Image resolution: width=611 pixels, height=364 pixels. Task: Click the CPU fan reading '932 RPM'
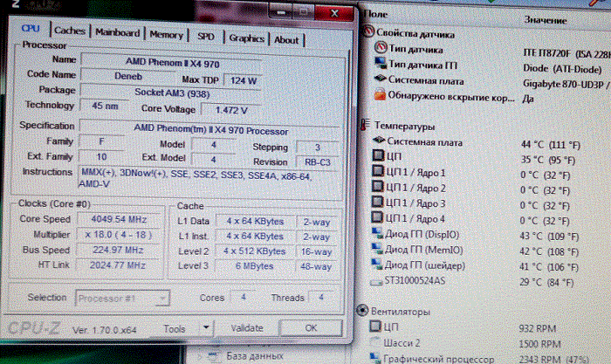(x=538, y=328)
